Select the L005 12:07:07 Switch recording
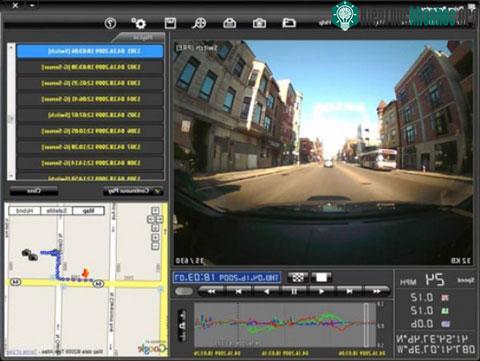This screenshot has width=480, height=361. click(90, 115)
